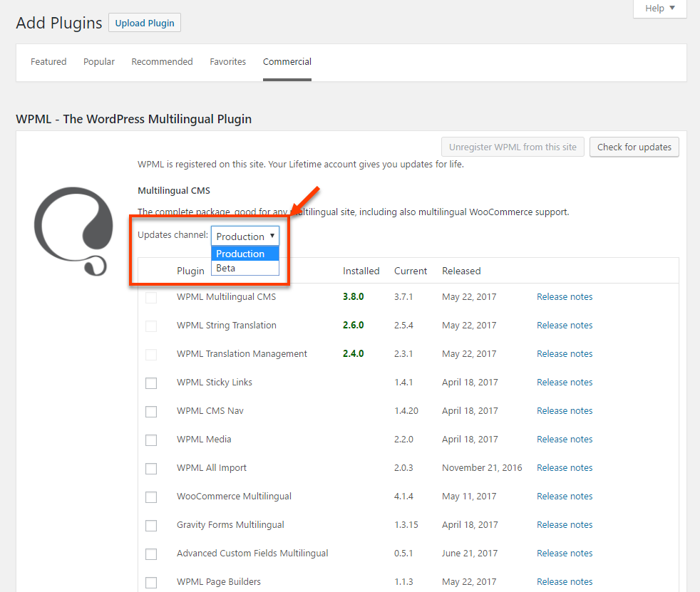Tick the WPML CMS Nav checkbox
Image resolution: width=700 pixels, height=592 pixels.
pos(151,411)
